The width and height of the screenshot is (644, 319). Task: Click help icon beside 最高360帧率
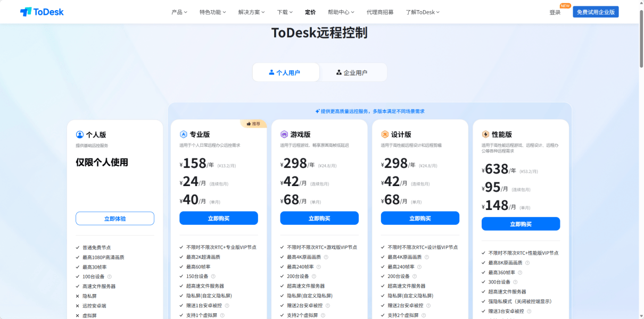[519, 272]
